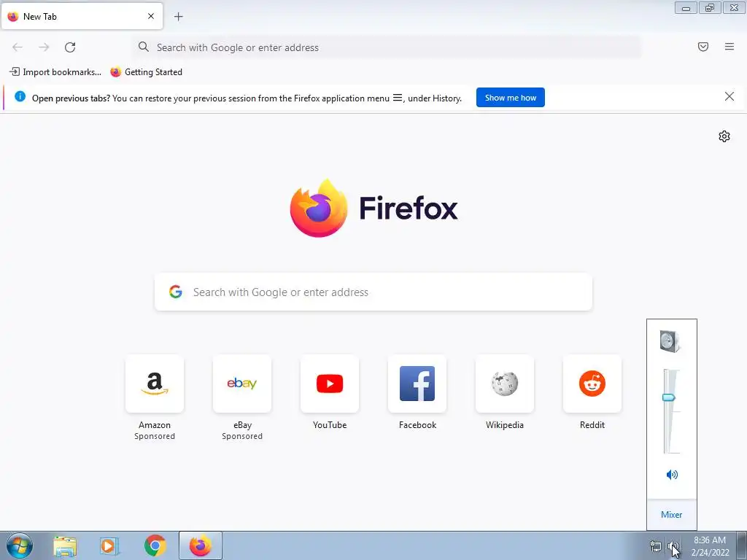
Task: Close the New Tab tab
Action: point(150,16)
